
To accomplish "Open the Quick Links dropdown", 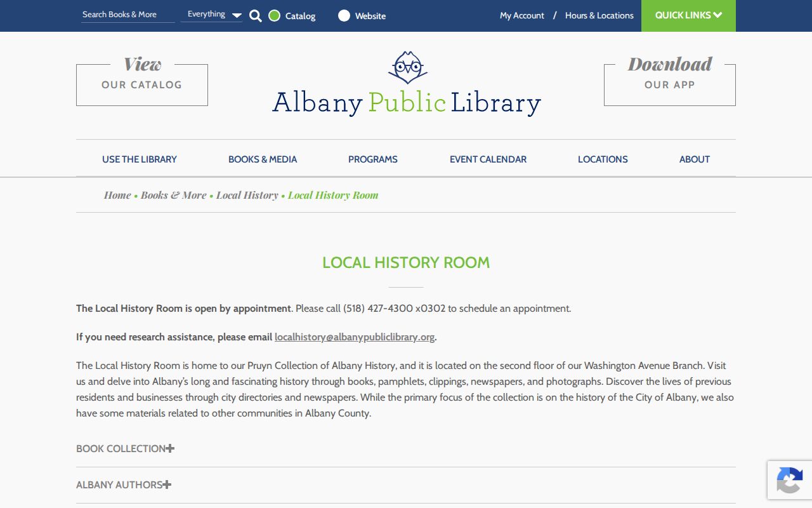I will pos(688,15).
